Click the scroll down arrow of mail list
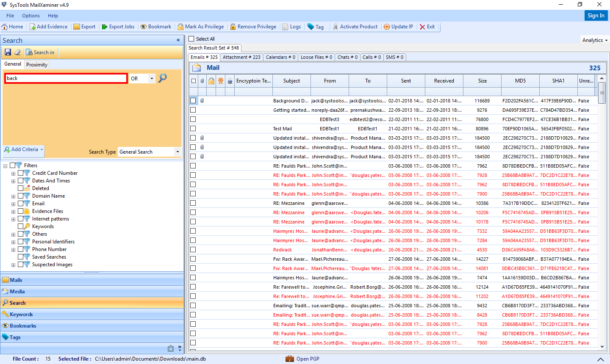Viewport: 610px width, 364px height. point(602,347)
